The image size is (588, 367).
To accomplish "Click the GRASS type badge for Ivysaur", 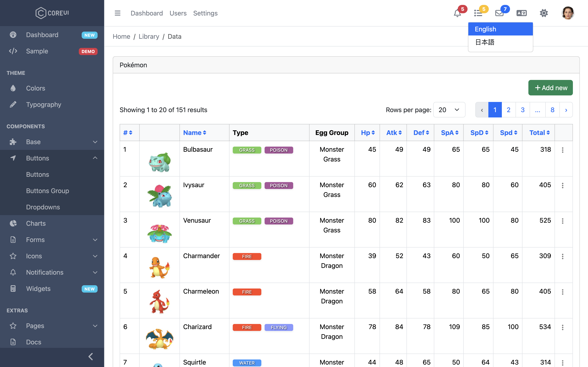I will point(247,186).
